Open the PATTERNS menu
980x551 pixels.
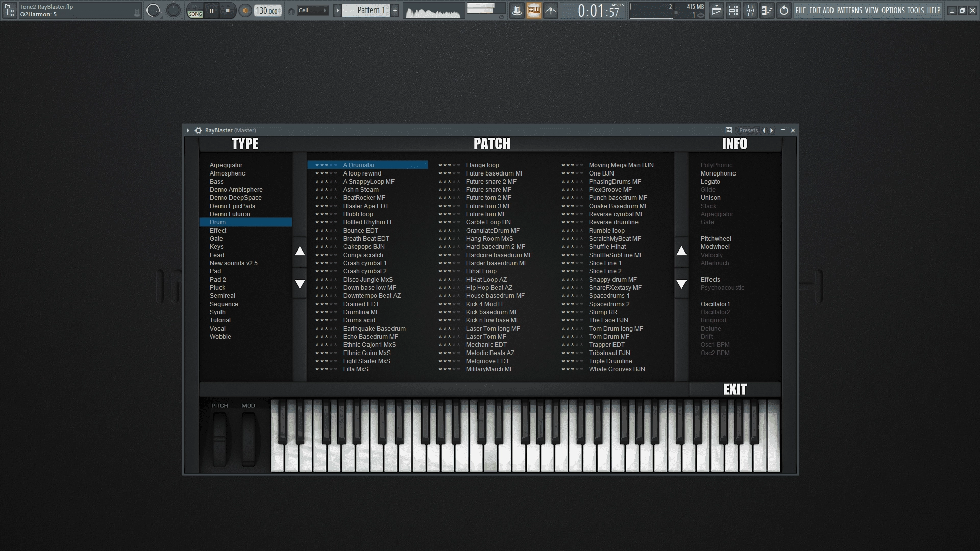(849, 10)
